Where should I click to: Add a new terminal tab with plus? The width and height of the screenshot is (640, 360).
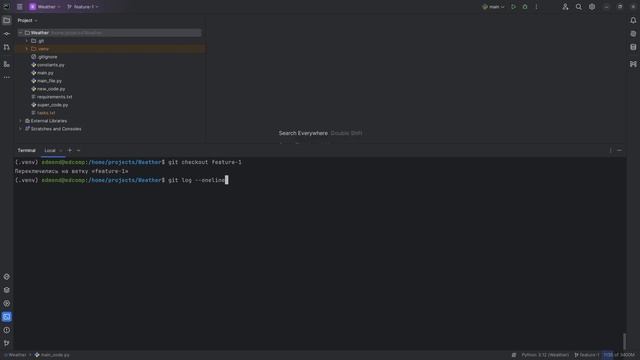(70, 151)
